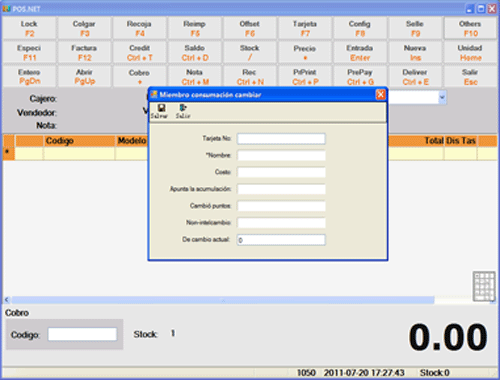
Task: Open the on-screen numeric keypad icon
Action: click(x=484, y=286)
